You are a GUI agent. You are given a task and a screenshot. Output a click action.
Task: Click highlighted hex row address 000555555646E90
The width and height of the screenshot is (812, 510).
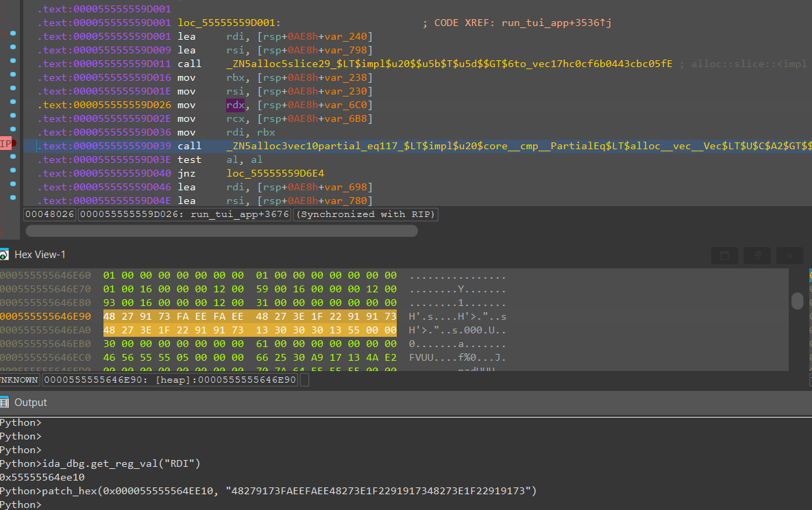coord(46,316)
